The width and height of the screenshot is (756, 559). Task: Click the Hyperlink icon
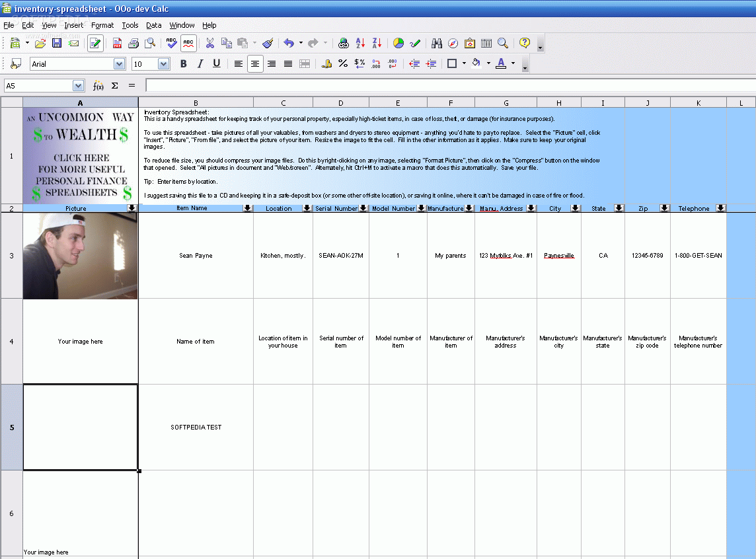pos(343,44)
